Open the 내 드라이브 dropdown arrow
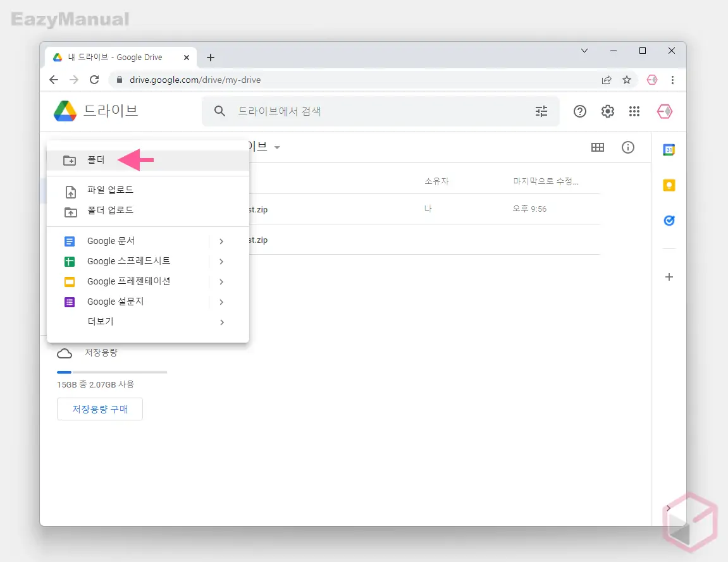 (x=277, y=147)
